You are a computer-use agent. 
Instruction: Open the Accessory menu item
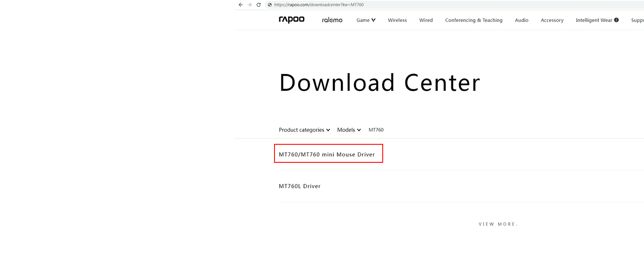point(552,20)
